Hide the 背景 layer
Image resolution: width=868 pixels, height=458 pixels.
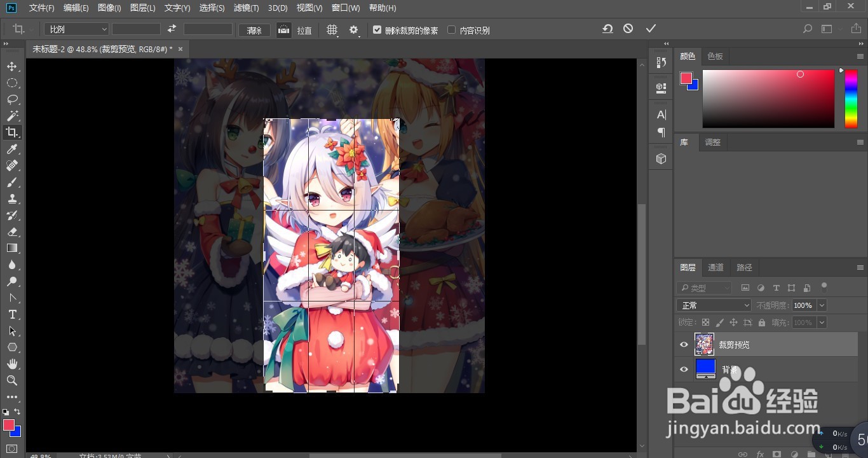pos(684,370)
